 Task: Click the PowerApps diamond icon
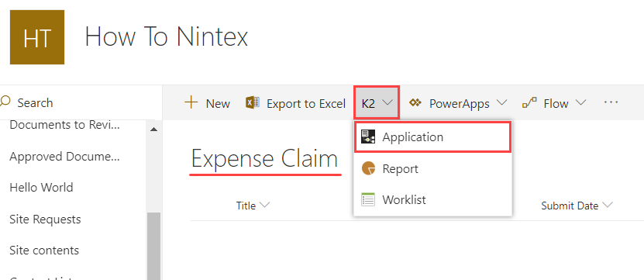click(x=415, y=103)
